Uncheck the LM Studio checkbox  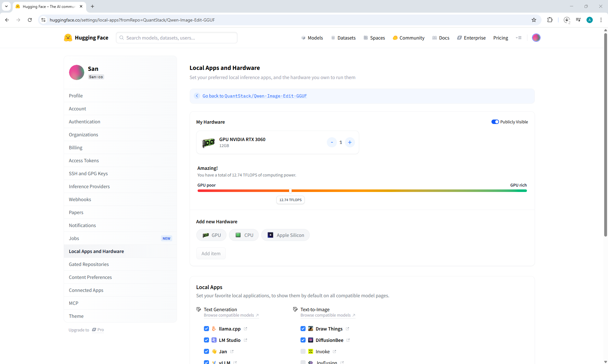pos(206,340)
